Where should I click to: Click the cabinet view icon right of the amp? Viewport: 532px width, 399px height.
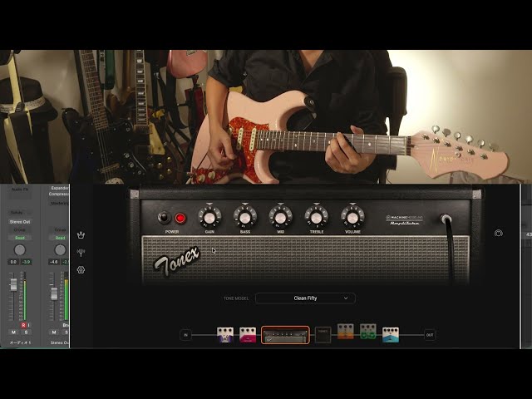(x=499, y=234)
